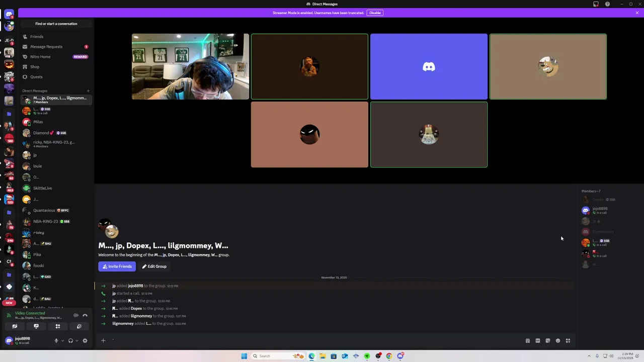
Task: Open Diamond direct message
Action: point(55,133)
